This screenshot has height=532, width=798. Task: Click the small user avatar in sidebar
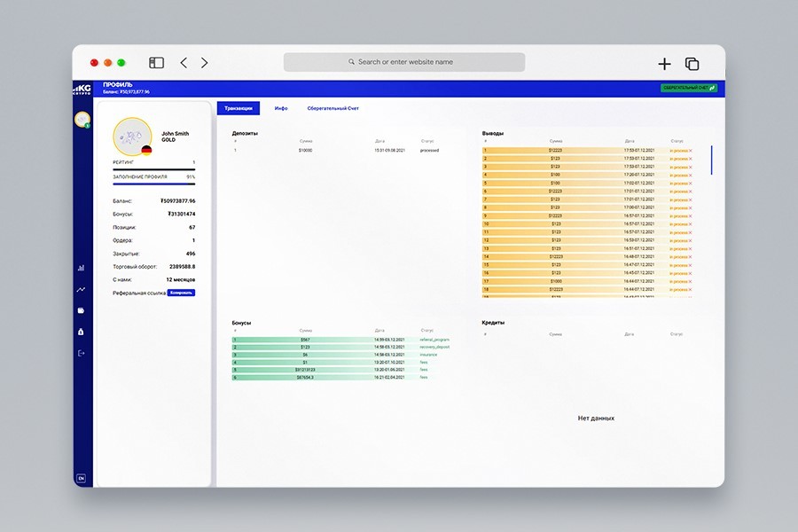[82, 120]
